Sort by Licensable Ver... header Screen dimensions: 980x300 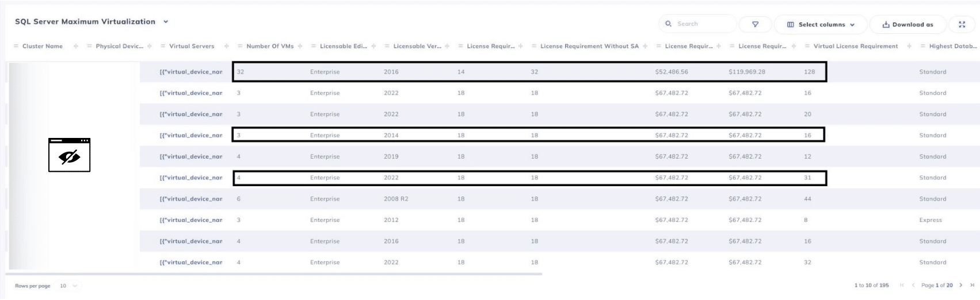point(418,46)
